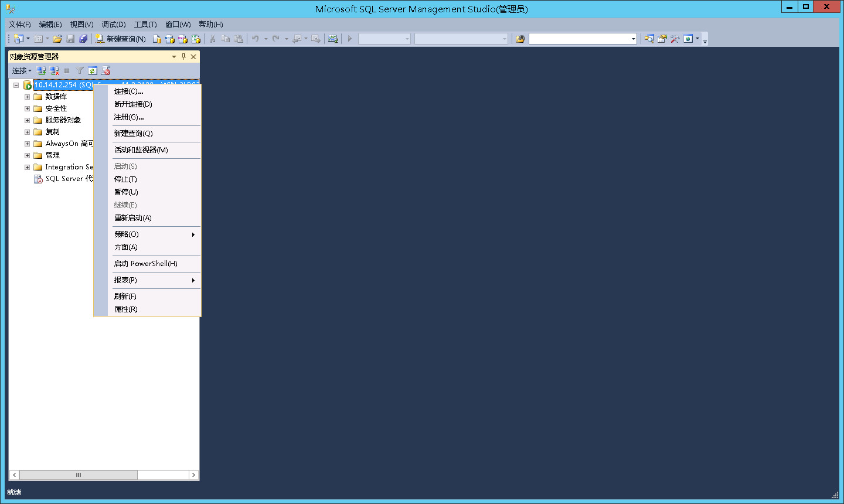Choose 刷新(F) from context menu

coord(147,297)
